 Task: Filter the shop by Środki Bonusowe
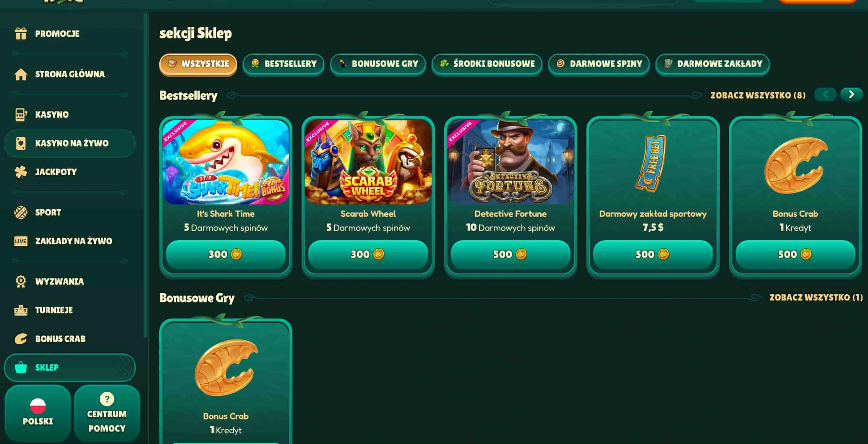click(x=487, y=64)
